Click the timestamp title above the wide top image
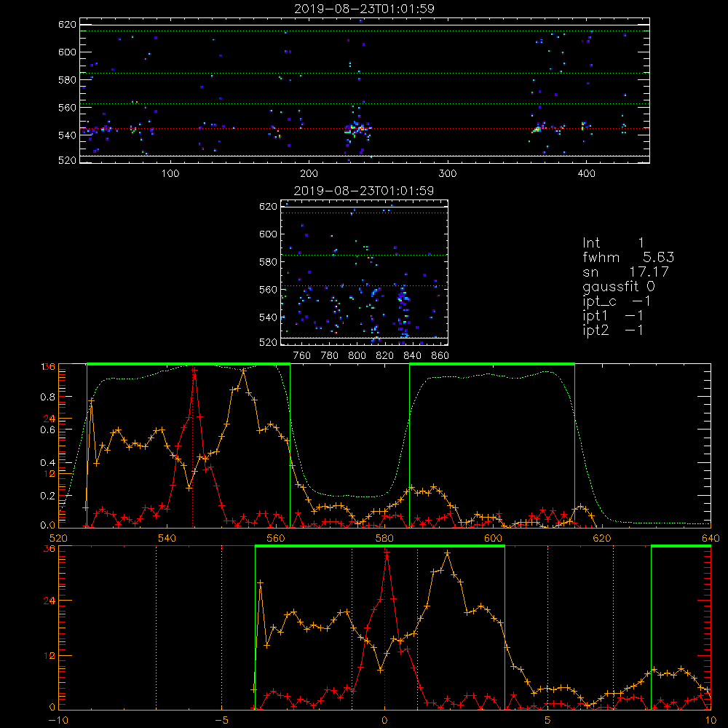This screenshot has width=728, height=728. pyautogui.click(x=364, y=9)
